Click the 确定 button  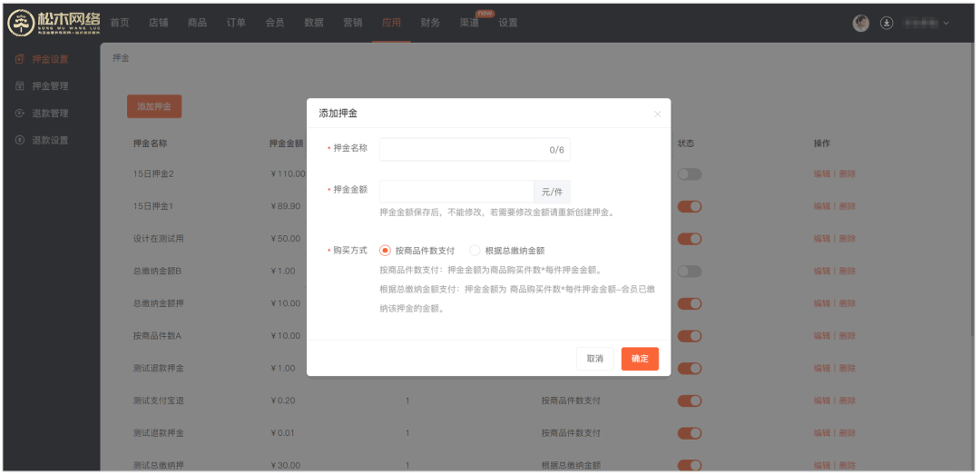click(640, 359)
